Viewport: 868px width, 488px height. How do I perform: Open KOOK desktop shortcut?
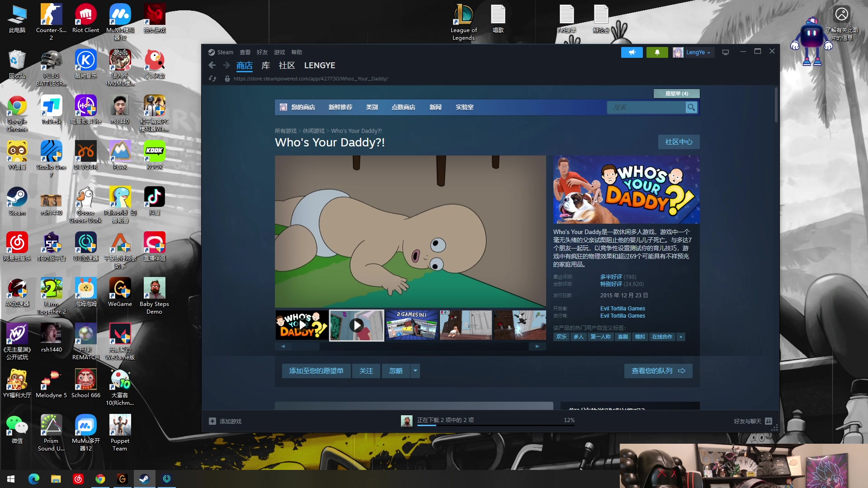coord(155,155)
